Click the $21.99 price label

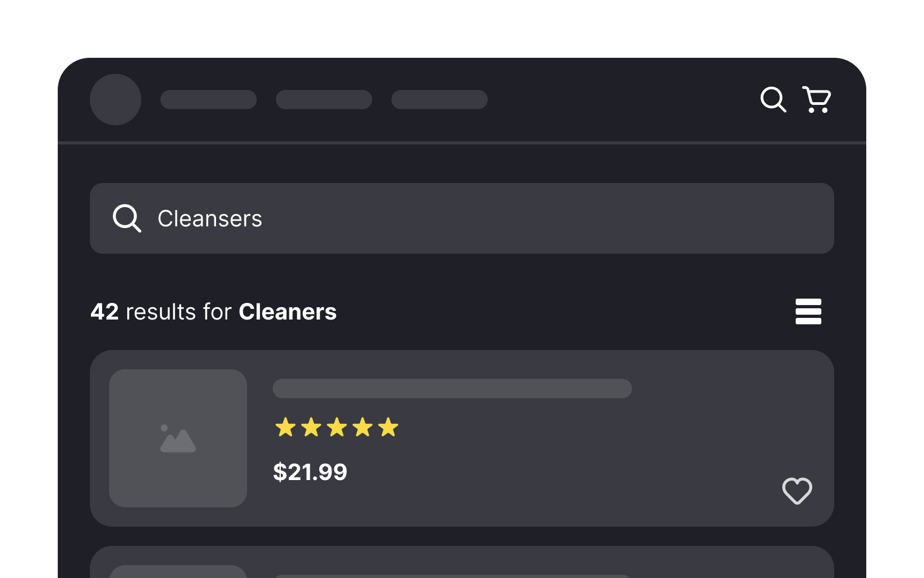(x=310, y=472)
